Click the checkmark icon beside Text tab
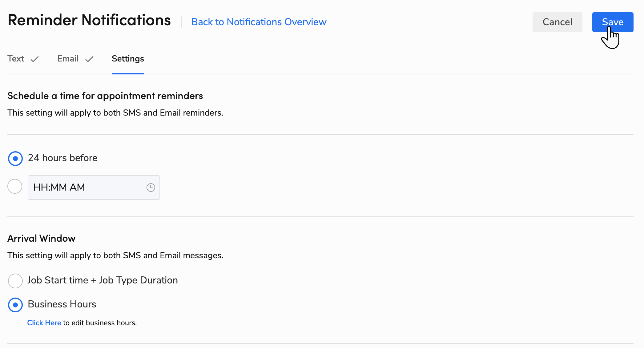 [x=35, y=59]
